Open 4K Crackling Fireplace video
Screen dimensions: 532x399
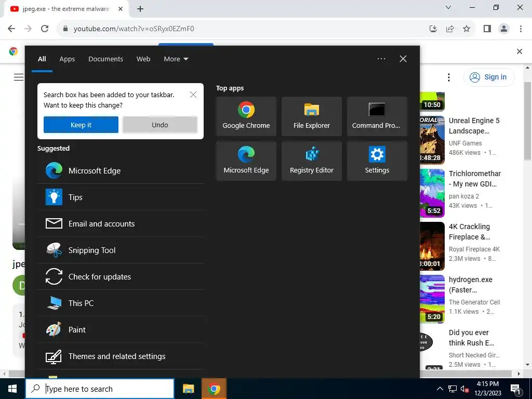pos(469,231)
